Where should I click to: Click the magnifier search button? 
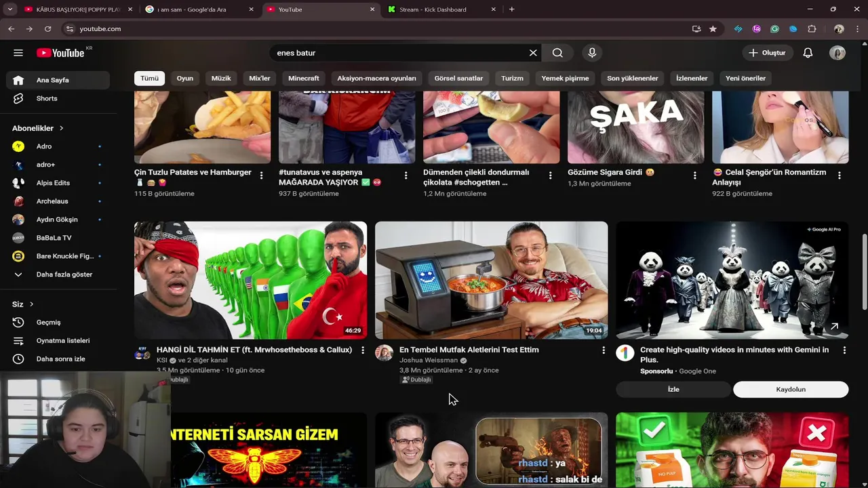click(x=557, y=53)
